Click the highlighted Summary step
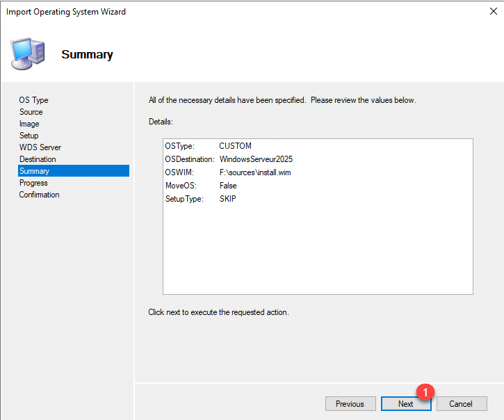The image size is (504, 420). point(35,171)
